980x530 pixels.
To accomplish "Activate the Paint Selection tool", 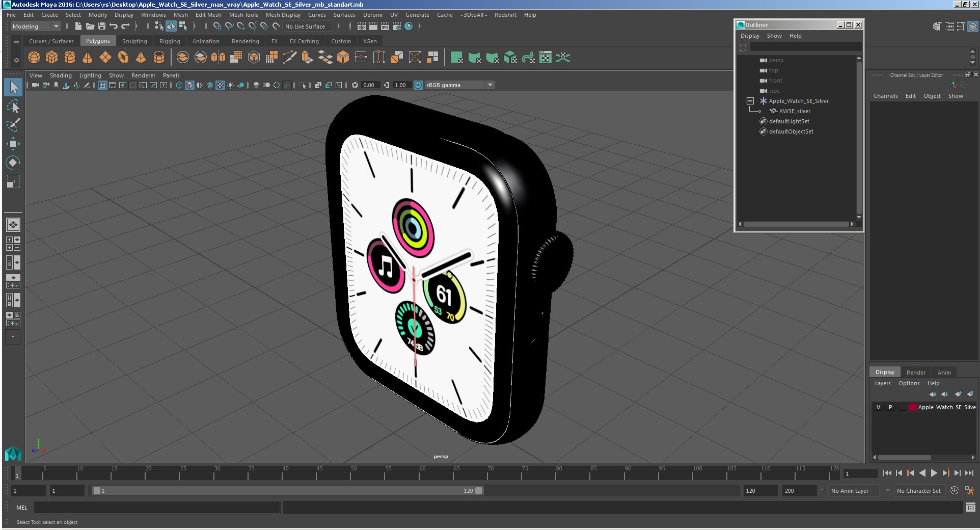I will pos(13,125).
